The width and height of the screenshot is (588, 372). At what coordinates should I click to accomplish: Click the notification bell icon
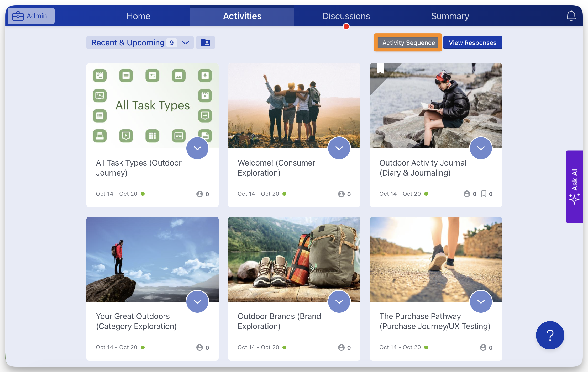tap(571, 16)
